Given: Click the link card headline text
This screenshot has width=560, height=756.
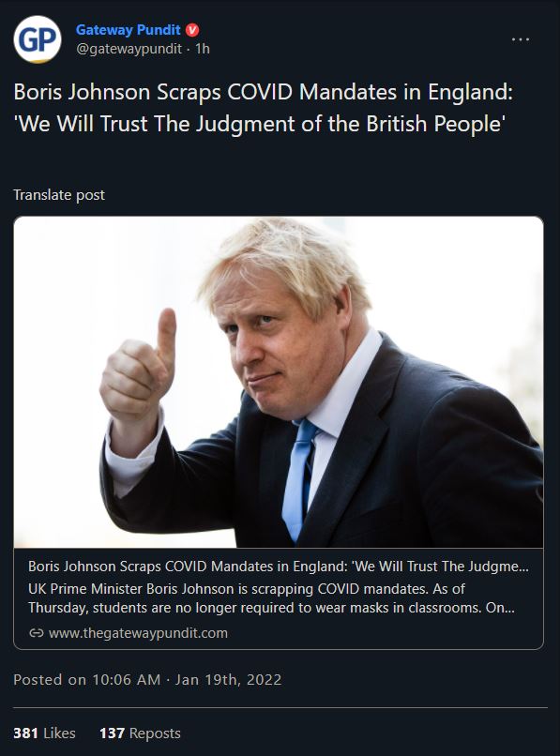Looking at the screenshot, I should click(279, 566).
